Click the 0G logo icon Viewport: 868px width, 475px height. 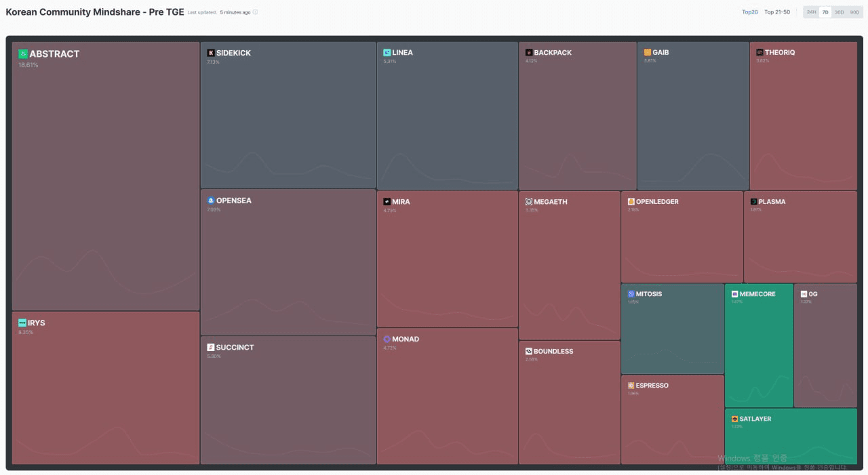point(804,294)
